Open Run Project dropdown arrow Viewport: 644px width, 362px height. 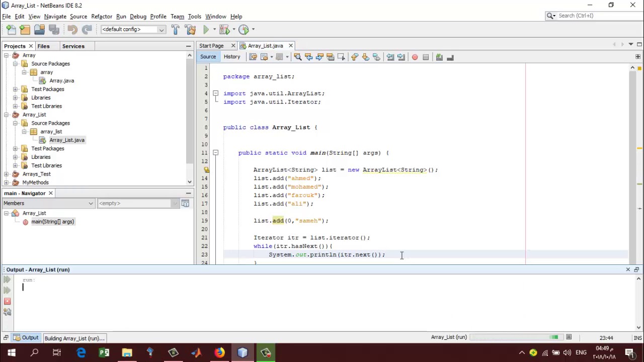point(214,29)
